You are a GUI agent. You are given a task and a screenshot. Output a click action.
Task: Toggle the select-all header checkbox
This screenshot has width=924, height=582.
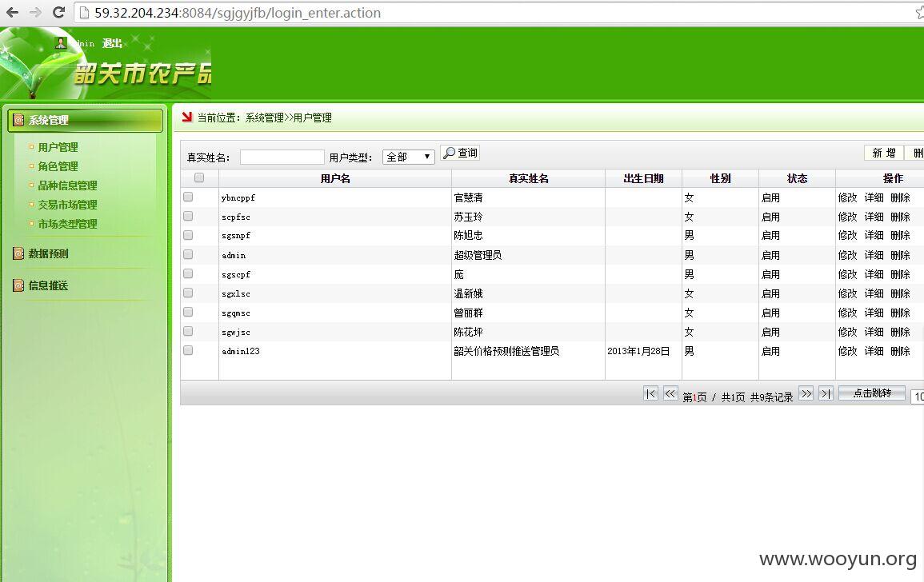199,177
